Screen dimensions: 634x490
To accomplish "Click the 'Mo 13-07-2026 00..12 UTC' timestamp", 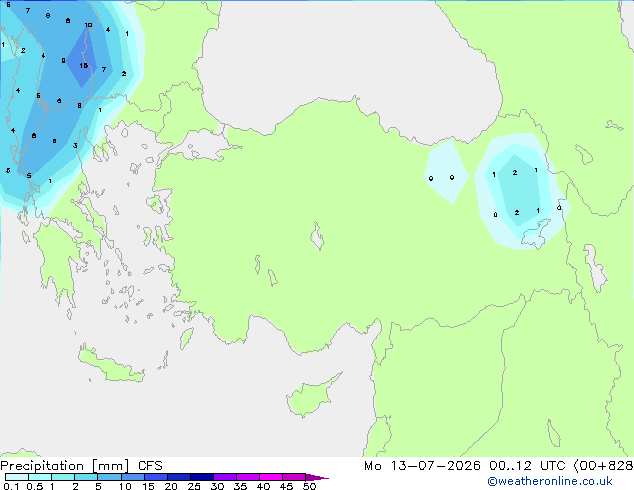I will [x=465, y=466].
